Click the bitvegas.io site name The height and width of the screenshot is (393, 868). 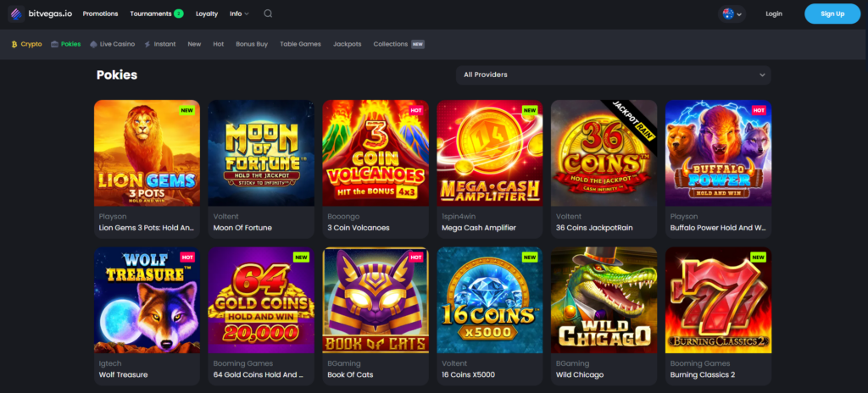[x=50, y=14]
